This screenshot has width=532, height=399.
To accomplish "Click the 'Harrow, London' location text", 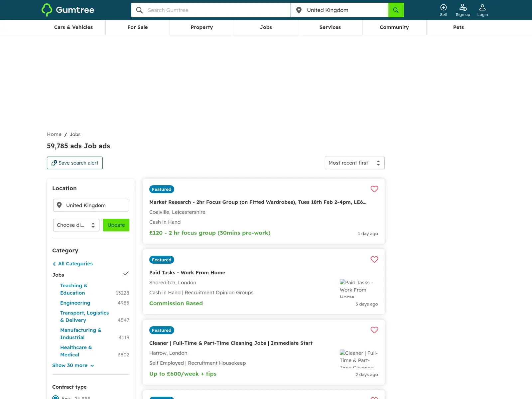I will pyautogui.click(x=168, y=353).
